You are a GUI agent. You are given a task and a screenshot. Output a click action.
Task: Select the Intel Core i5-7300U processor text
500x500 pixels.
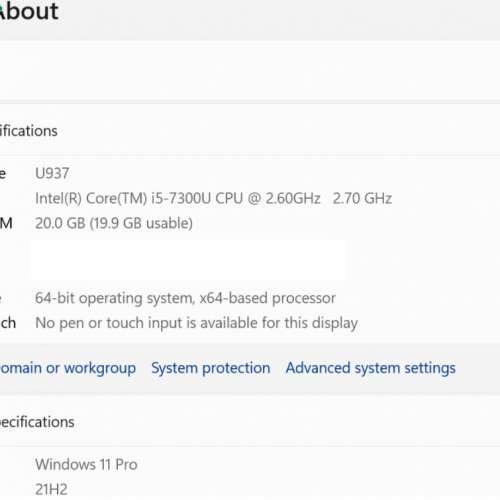[213, 198]
